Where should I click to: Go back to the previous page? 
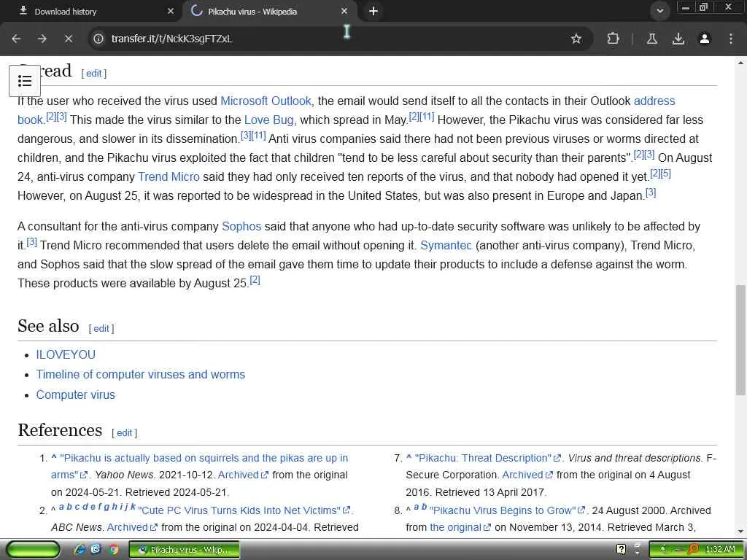pyautogui.click(x=16, y=39)
